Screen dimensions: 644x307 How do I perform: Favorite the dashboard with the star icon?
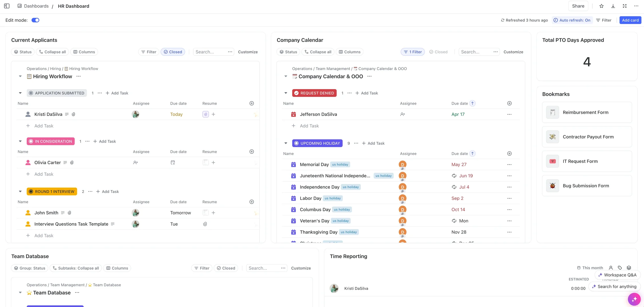[x=601, y=6]
